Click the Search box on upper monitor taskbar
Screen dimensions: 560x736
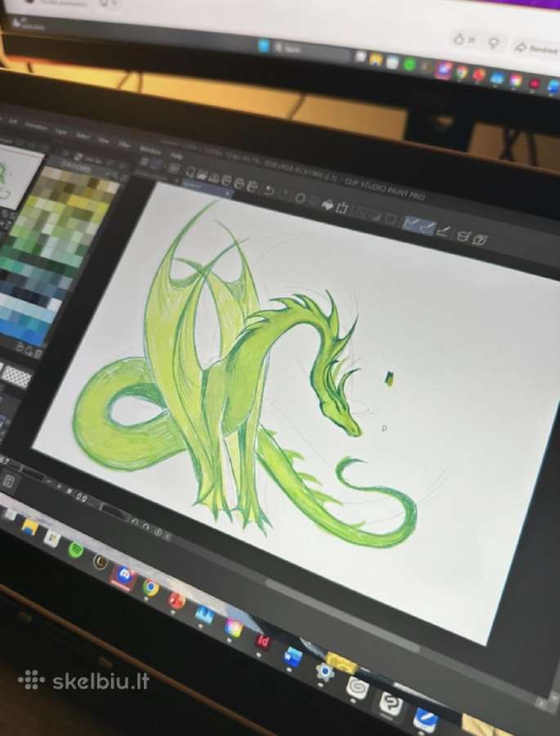tap(311, 52)
